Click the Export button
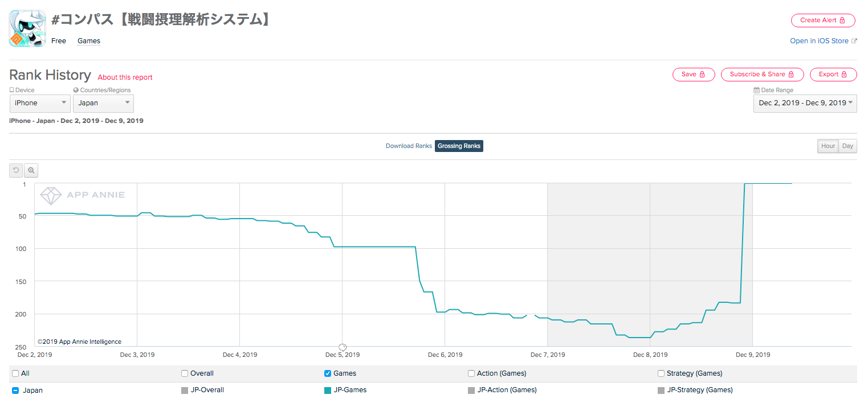 (x=833, y=75)
